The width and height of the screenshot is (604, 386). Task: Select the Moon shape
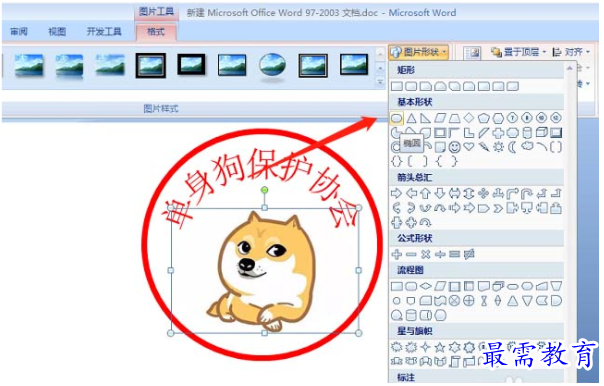(512, 147)
